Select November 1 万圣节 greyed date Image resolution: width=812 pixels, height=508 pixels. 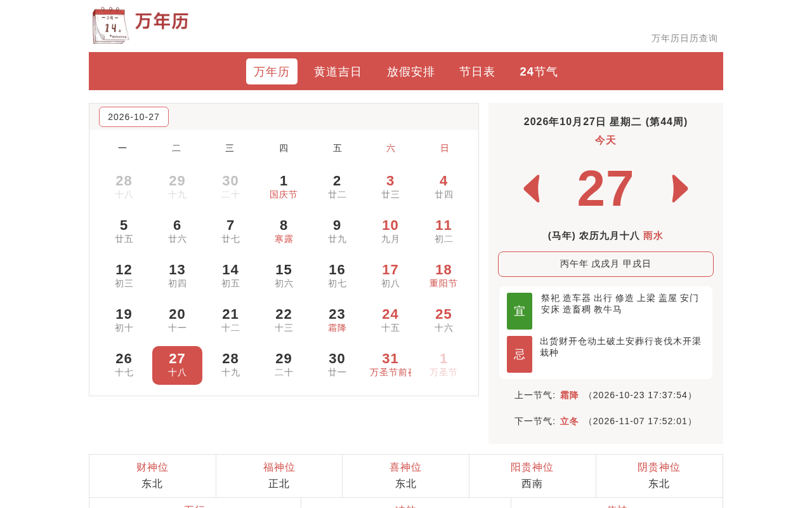pos(443,365)
